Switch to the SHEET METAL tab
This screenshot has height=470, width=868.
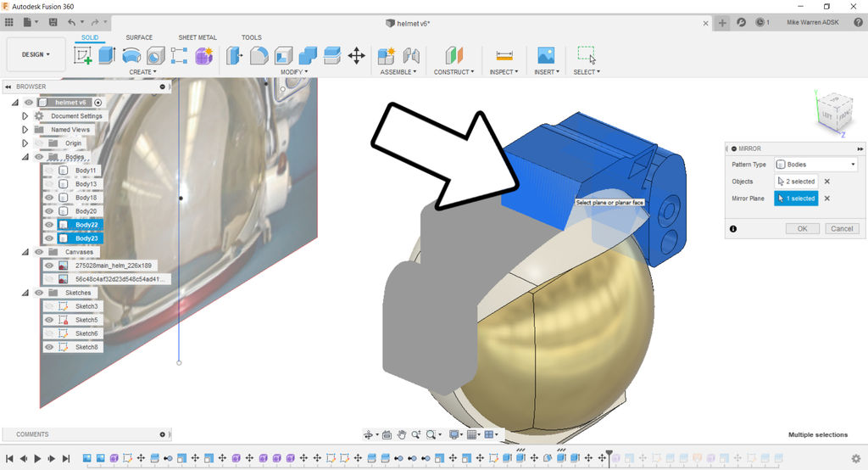click(x=198, y=37)
